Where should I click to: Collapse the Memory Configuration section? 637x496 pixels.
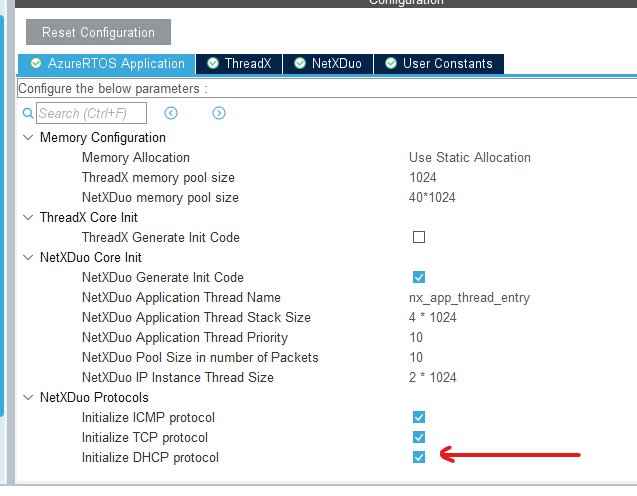28,137
